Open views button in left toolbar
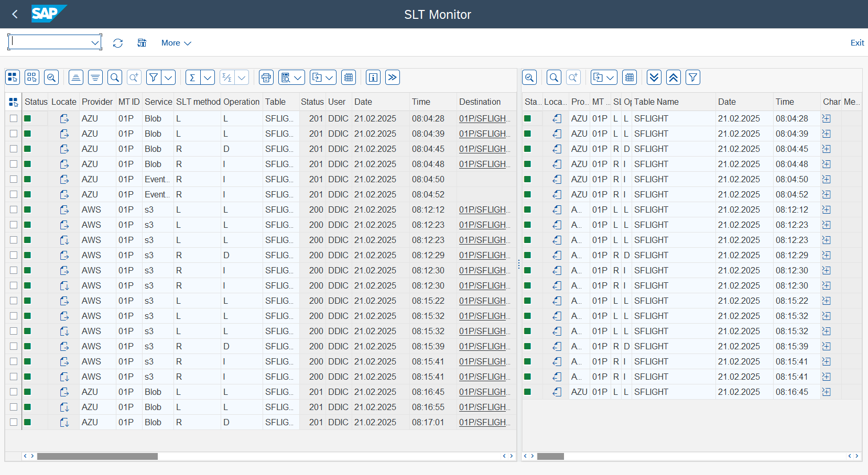 tap(286, 78)
